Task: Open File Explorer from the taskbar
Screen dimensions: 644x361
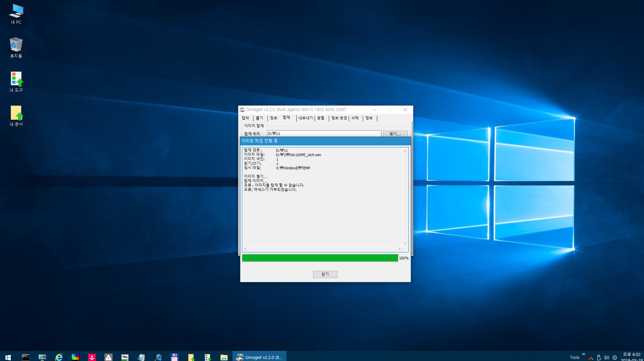Action: pyautogui.click(x=224, y=357)
